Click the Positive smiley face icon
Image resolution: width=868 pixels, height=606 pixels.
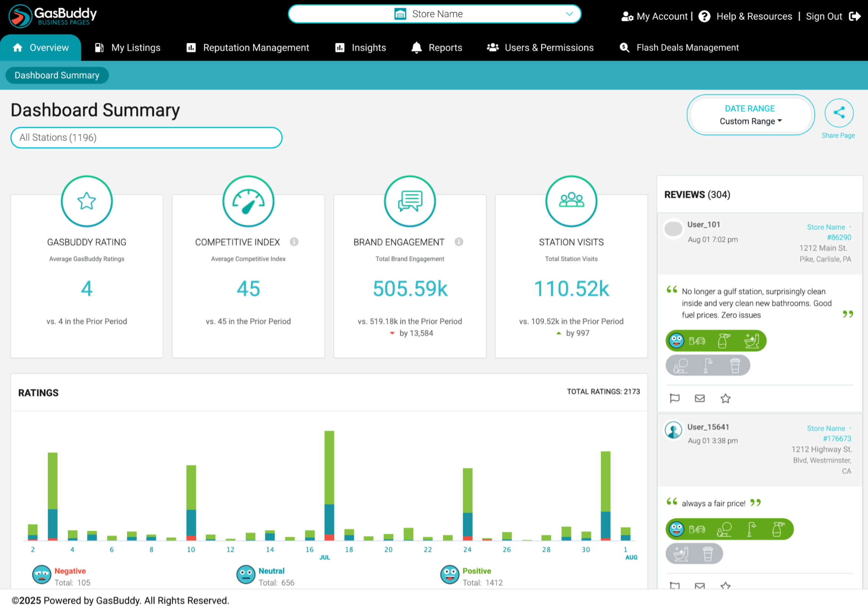coord(450,575)
